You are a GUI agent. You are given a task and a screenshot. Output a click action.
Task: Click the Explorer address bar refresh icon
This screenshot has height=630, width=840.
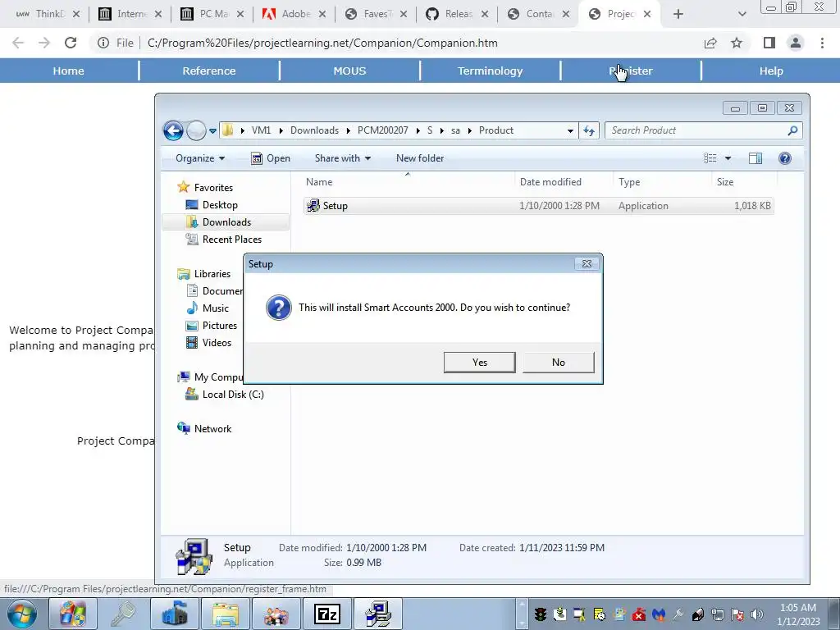tap(589, 130)
